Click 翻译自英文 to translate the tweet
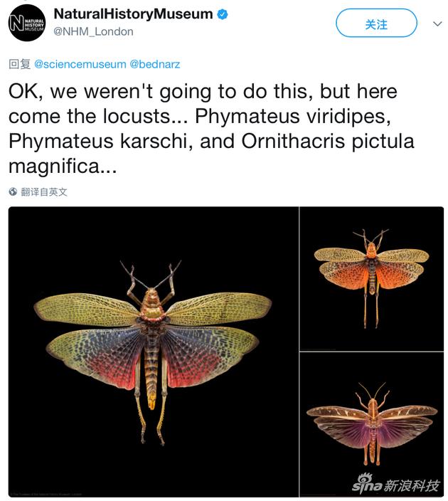Image resolution: width=448 pixels, height=501 pixels. pyautogui.click(x=44, y=192)
